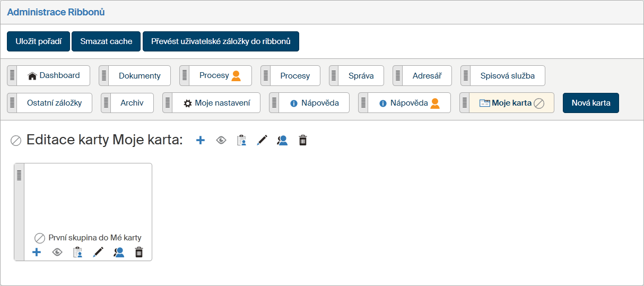
Task: Select the Spisová služba tab
Action: pyautogui.click(x=507, y=75)
